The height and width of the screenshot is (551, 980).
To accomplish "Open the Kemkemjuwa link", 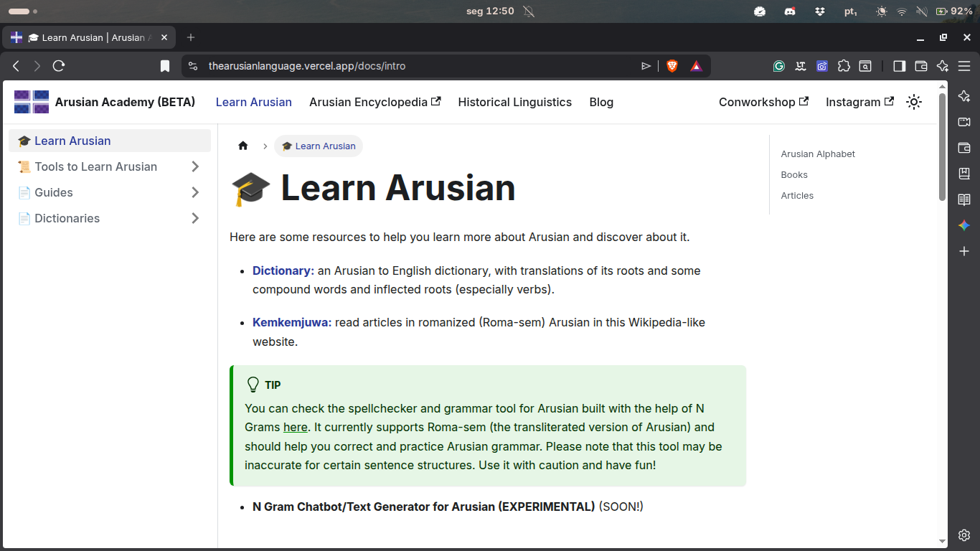I will click(290, 322).
